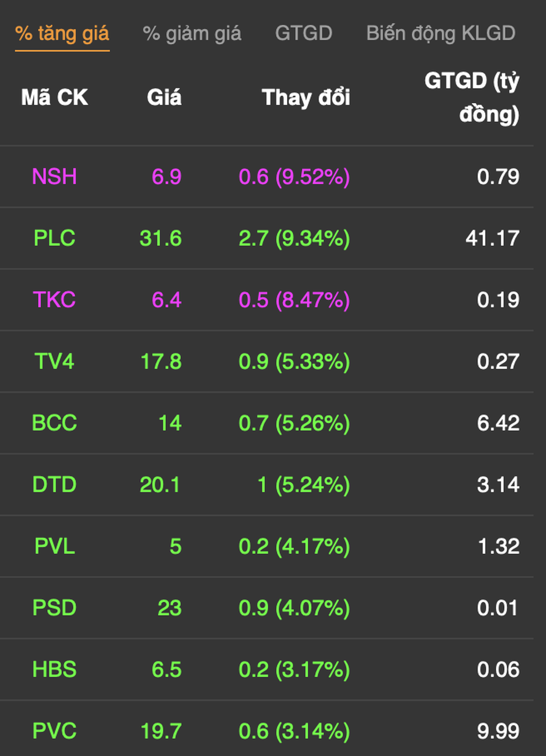The height and width of the screenshot is (756, 546).
Task: Select the PVL stock code
Action: pyautogui.click(x=55, y=546)
